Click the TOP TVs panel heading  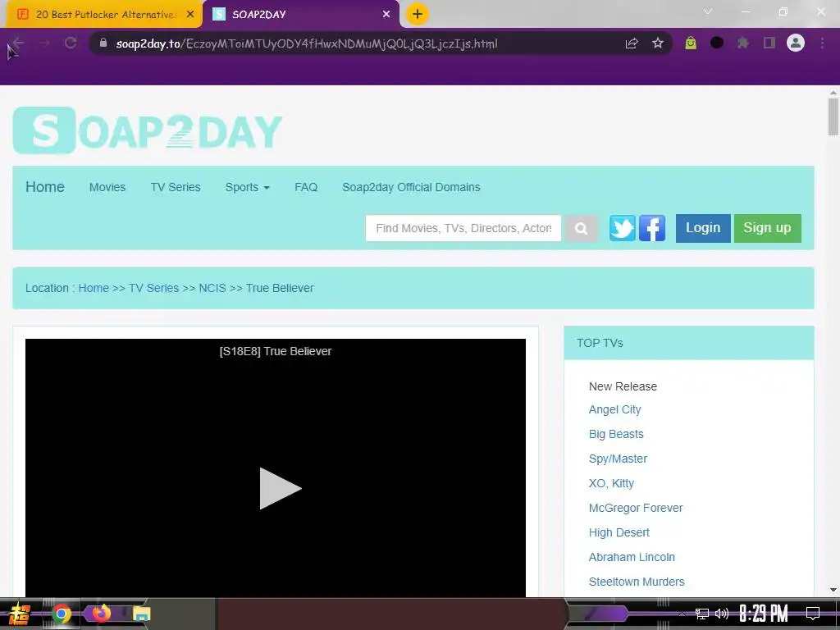coord(689,343)
